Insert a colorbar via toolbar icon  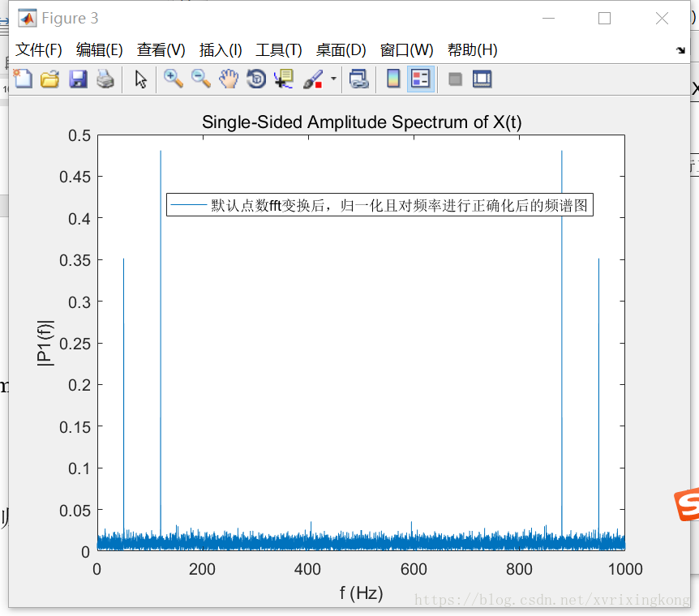pos(393,79)
